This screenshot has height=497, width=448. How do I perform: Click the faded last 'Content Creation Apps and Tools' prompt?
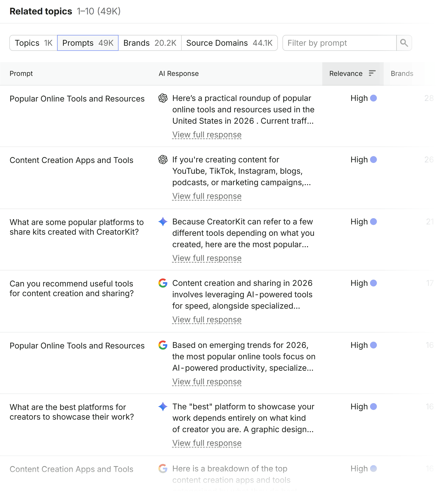[71, 469]
